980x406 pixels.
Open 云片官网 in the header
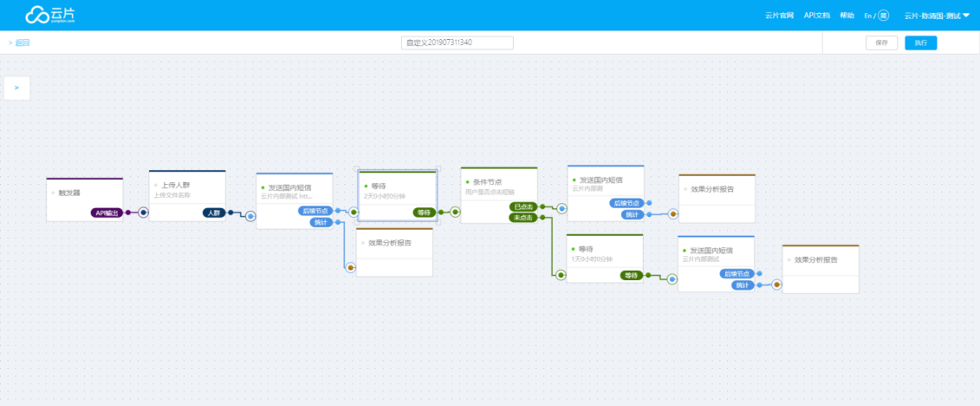point(779,16)
